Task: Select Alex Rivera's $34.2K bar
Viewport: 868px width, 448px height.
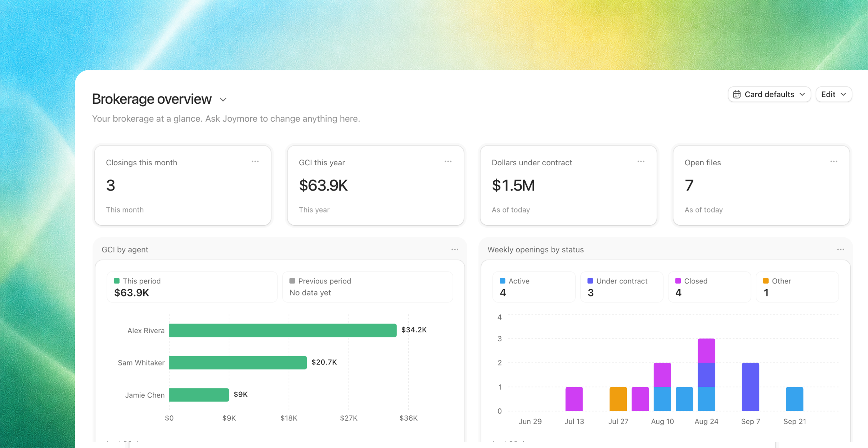Action: tap(283, 330)
